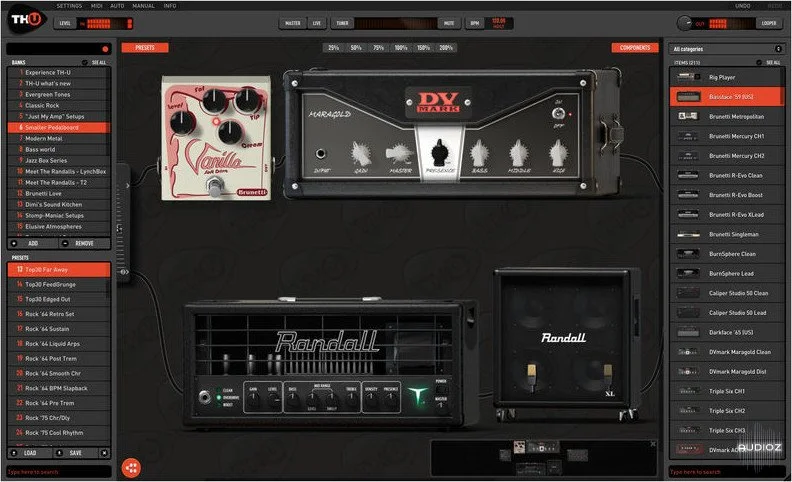Click the right microphone on the Randall cabinet

click(608, 374)
